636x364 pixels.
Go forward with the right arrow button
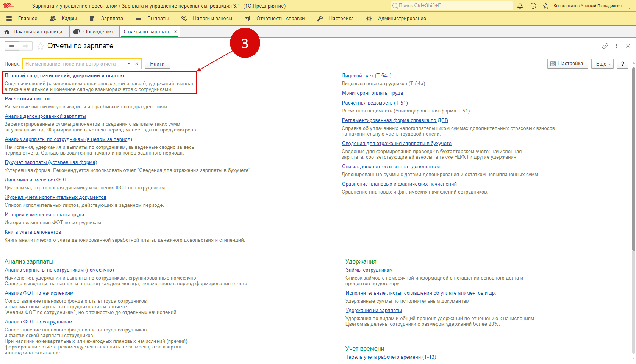[25, 46]
